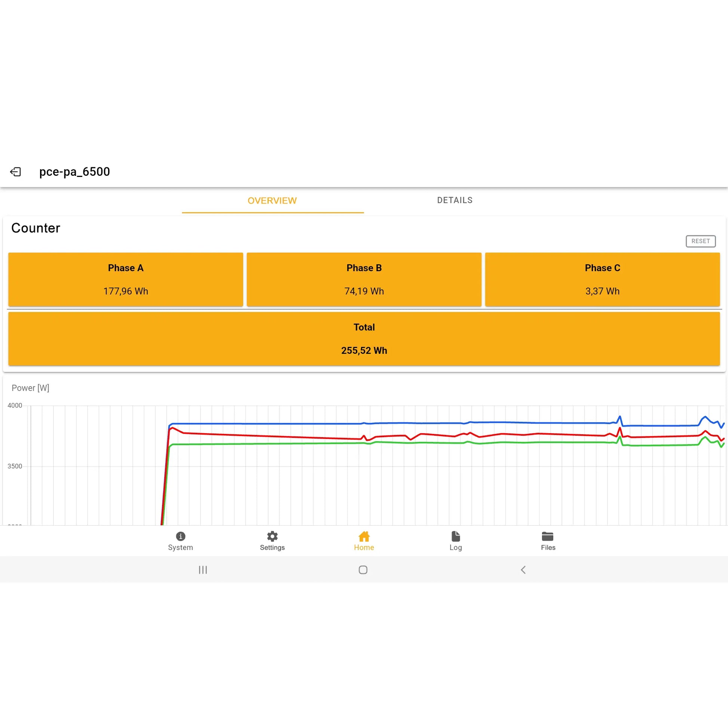Tap Android back arrow button
The height and width of the screenshot is (728, 728).
pos(523,570)
